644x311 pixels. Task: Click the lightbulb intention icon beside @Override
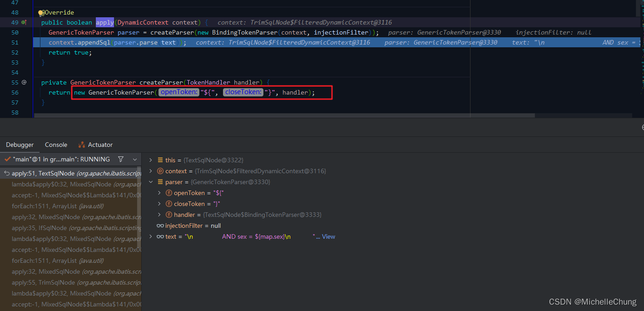point(40,13)
